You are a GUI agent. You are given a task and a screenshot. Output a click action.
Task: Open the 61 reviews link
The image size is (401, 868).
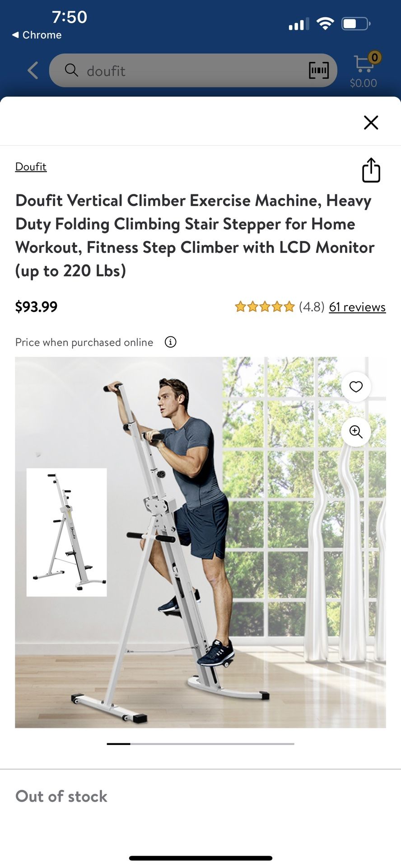[x=357, y=307]
